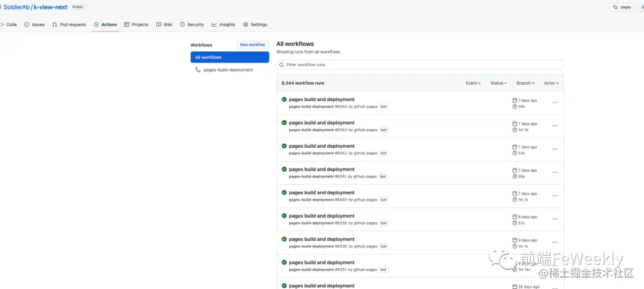Click the stopwatch icon beside 53s duration
The width and height of the screenshot is (644, 289).
click(x=515, y=153)
